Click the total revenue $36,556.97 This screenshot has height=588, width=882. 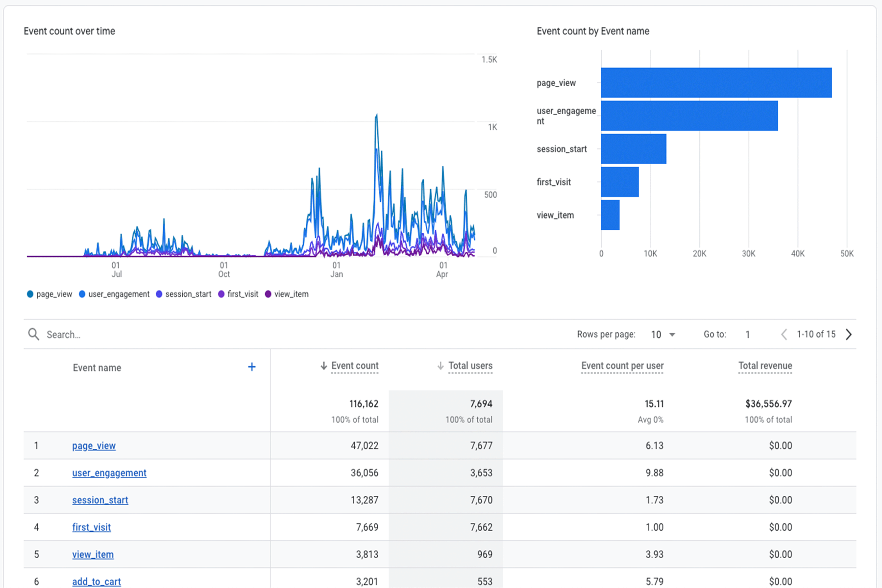768,404
